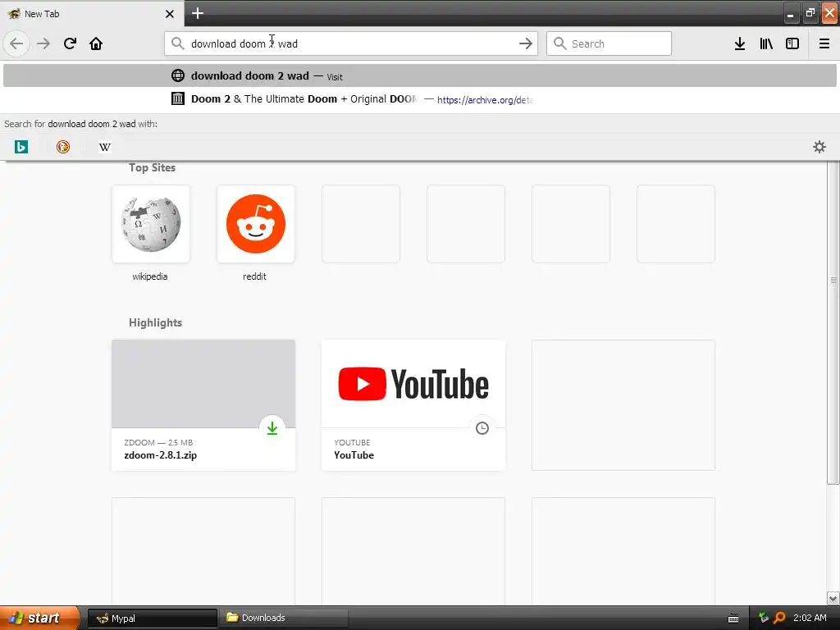This screenshot has height=630, width=840.
Task: Switch to Downloads folder taskbar button
Action: pos(284,619)
